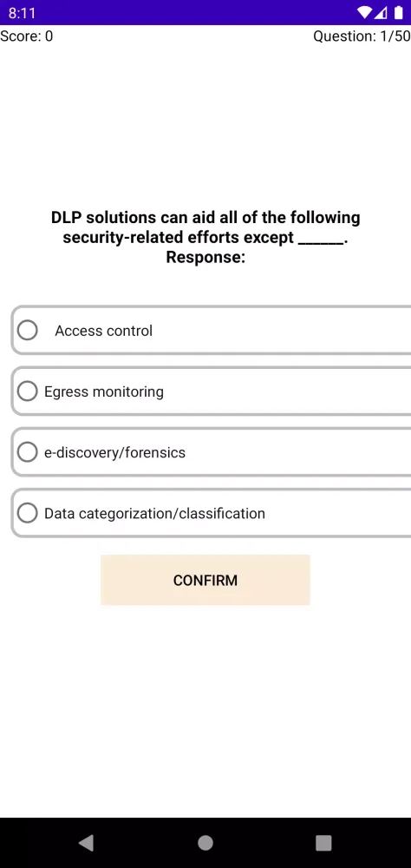411x868 pixels.
Task: Open recent apps with square icon
Action: (323, 843)
